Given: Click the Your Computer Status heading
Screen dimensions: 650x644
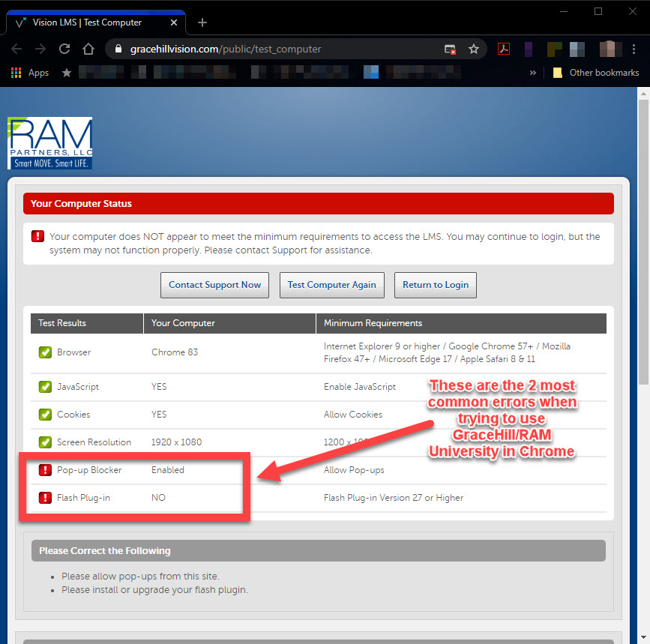Looking at the screenshot, I should (x=81, y=203).
